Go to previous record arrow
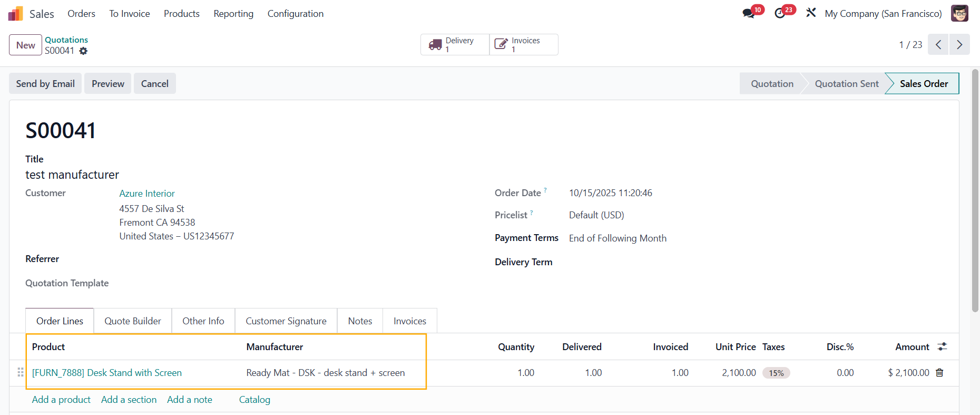Image resolution: width=980 pixels, height=415 pixels. point(938,45)
